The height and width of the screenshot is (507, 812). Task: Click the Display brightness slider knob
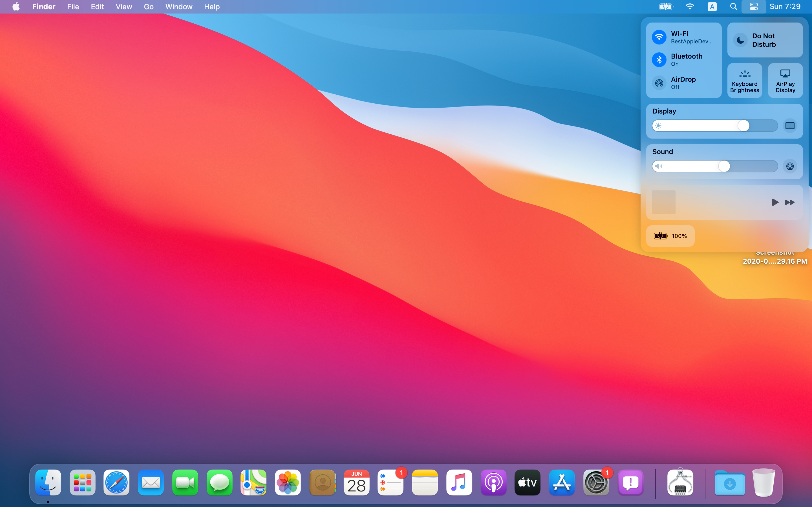pos(743,126)
